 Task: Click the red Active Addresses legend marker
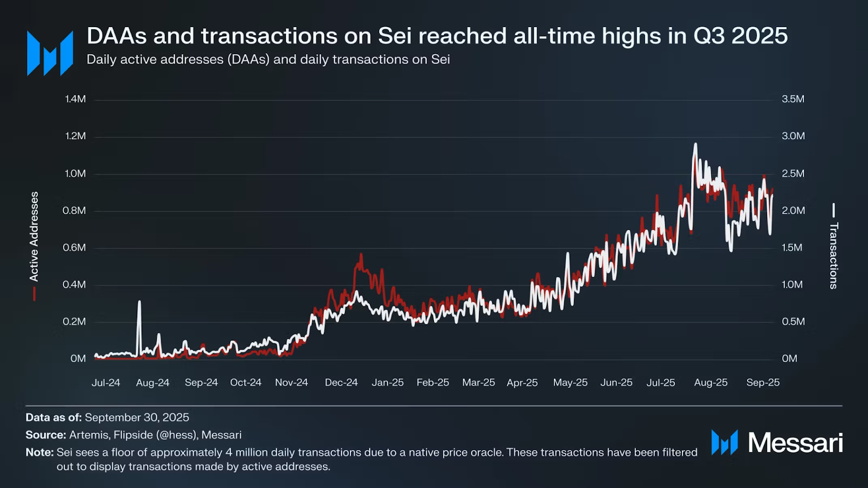pos(34,293)
